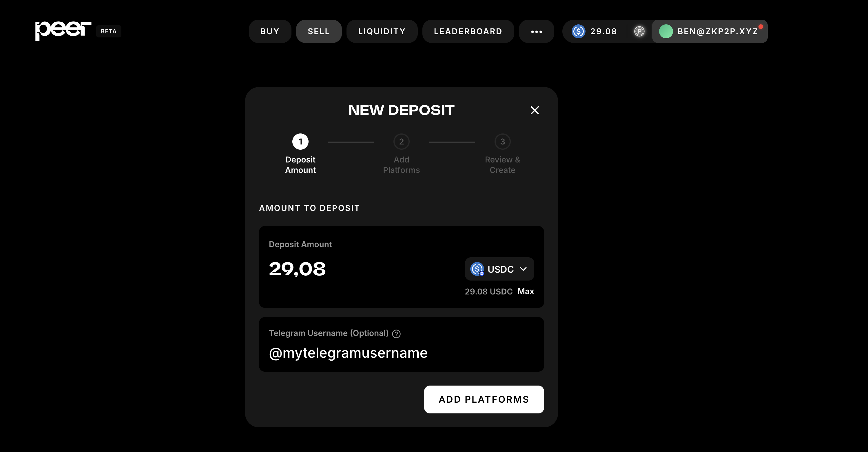Open the Liquidity tab
This screenshot has width=868, height=452.
[382, 31]
